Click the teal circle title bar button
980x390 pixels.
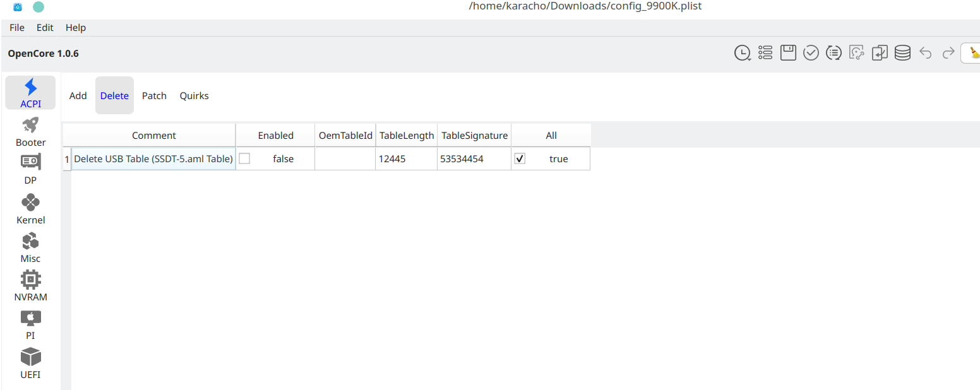[39, 7]
